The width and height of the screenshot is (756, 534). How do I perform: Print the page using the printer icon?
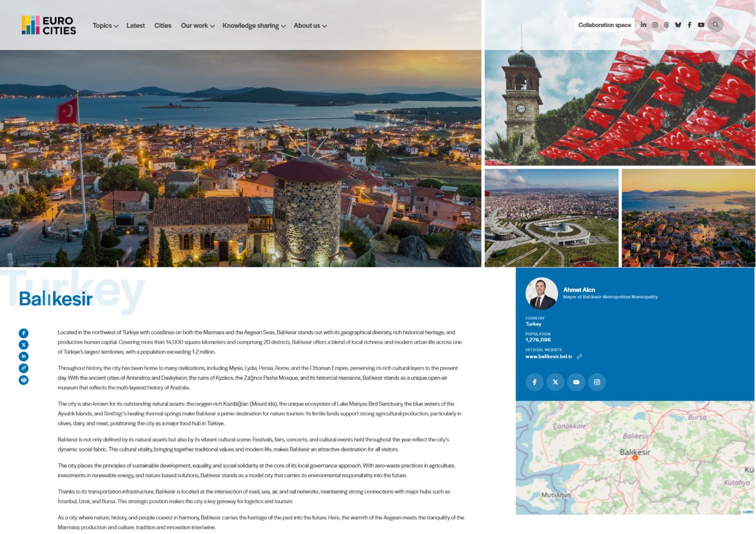pos(24,380)
